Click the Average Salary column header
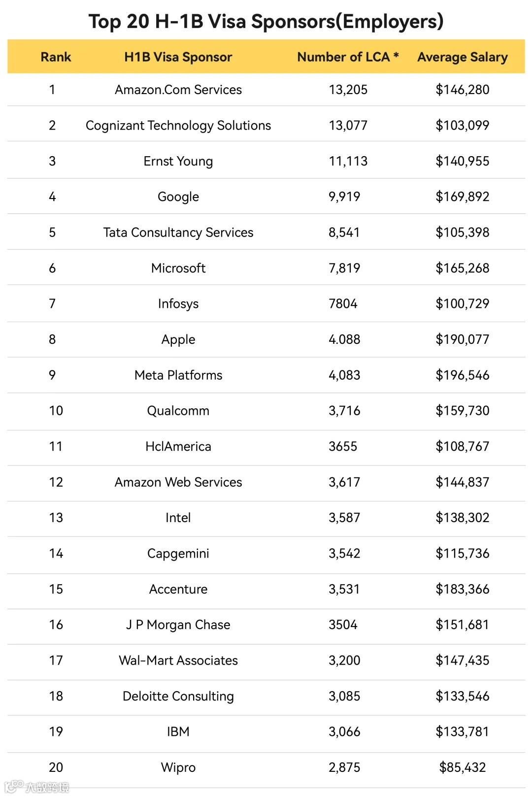The image size is (532, 797). 462,58
